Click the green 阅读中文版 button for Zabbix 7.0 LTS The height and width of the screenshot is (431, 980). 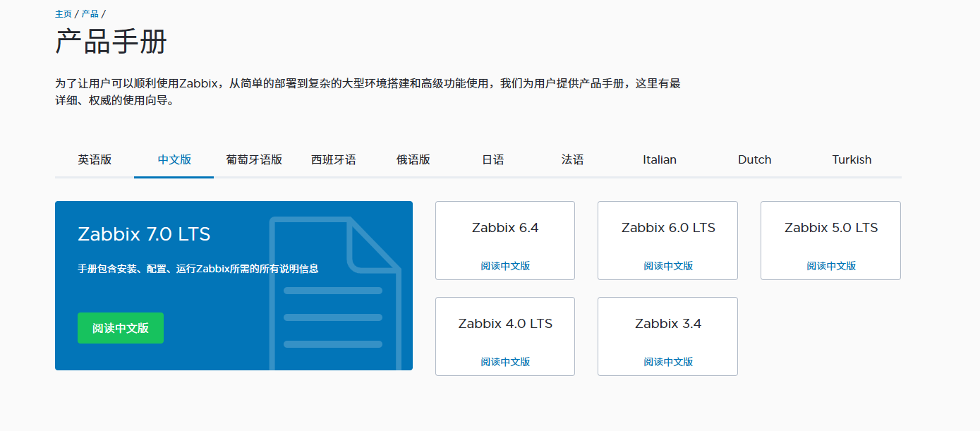(121, 328)
